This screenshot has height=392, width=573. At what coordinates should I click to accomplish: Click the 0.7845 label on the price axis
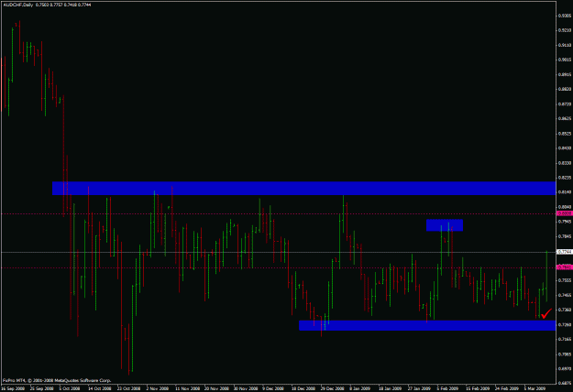pyautogui.click(x=565, y=236)
